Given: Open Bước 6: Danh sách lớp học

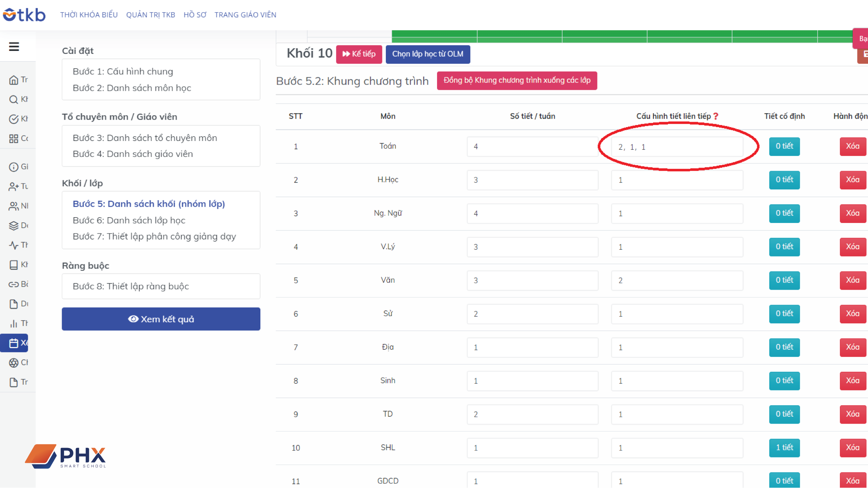Looking at the screenshot, I should [x=129, y=220].
